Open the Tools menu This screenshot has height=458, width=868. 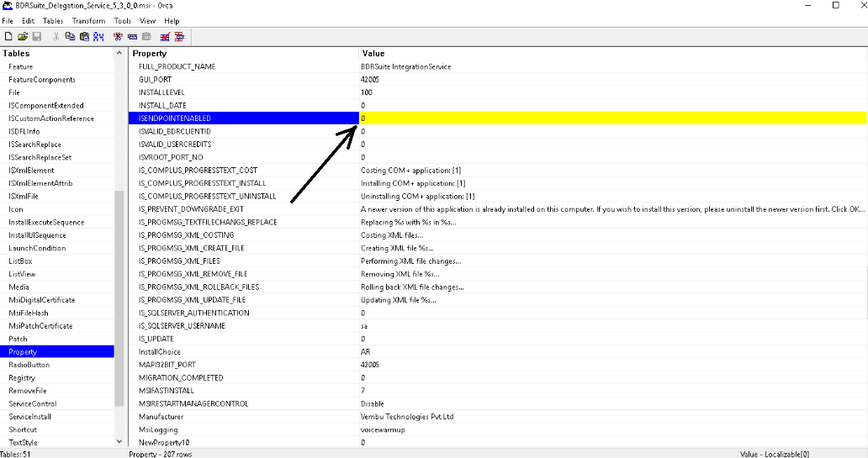point(122,21)
